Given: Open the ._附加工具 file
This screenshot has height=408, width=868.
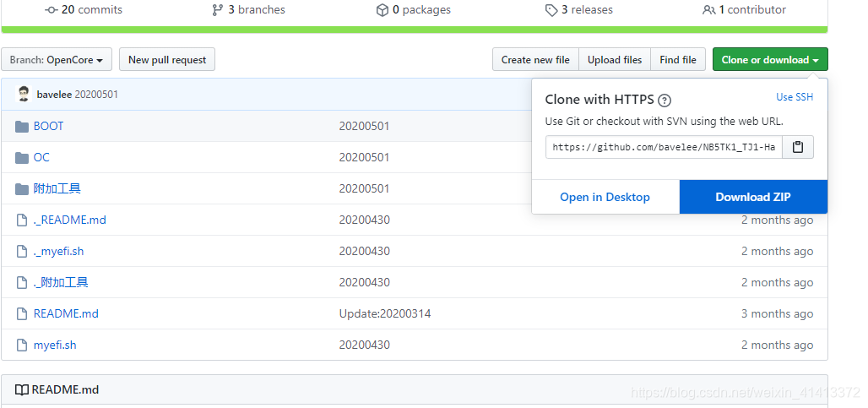Looking at the screenshot, I should [61, 282].
